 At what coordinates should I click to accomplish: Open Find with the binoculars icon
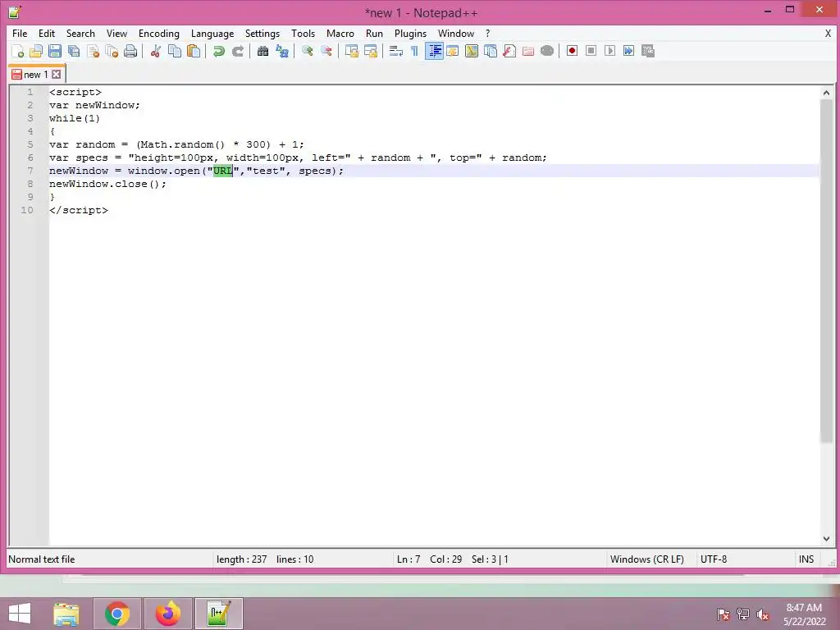point(262,51)
